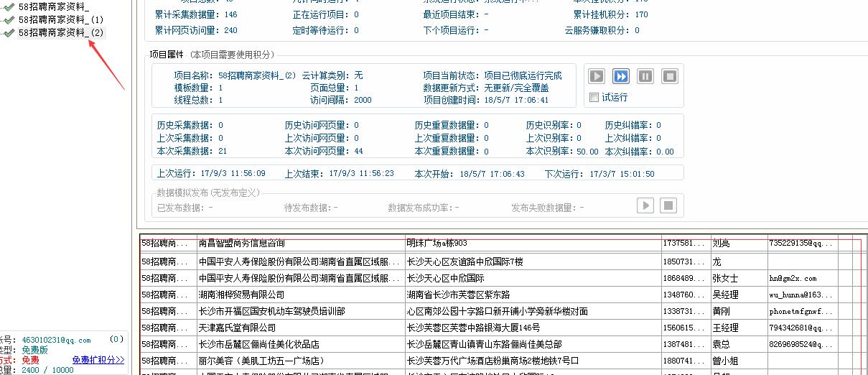Select the 湖南湘桦贸易有限公司 row

pos(241,295)
